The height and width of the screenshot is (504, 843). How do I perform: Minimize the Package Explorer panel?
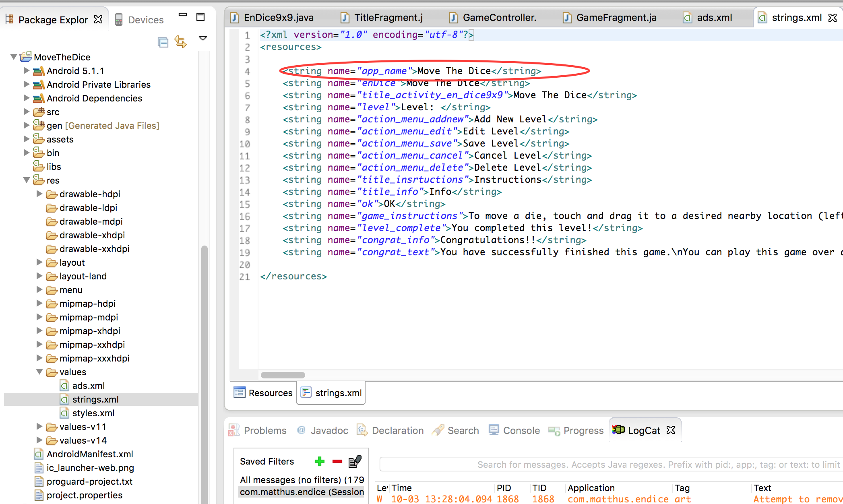[x=183, y=15]
